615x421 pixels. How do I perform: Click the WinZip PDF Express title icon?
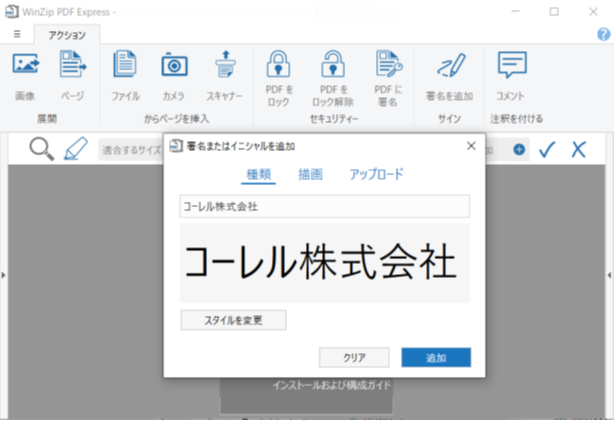click(12, 12)
